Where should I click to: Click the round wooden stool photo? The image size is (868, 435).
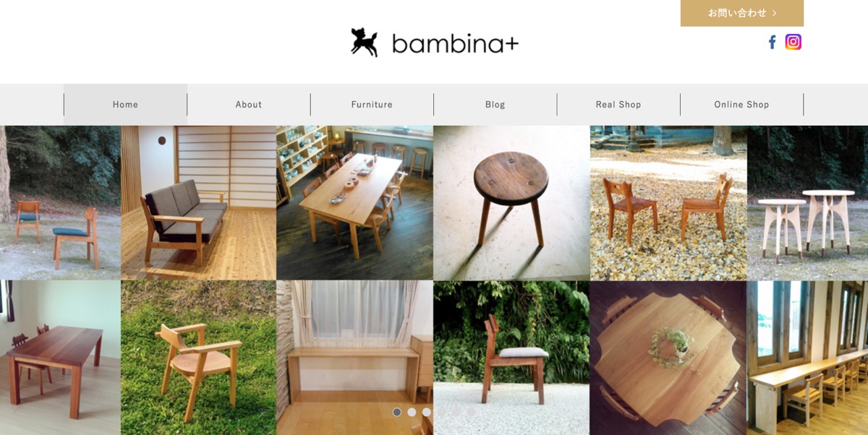click(x=511, y=203)
